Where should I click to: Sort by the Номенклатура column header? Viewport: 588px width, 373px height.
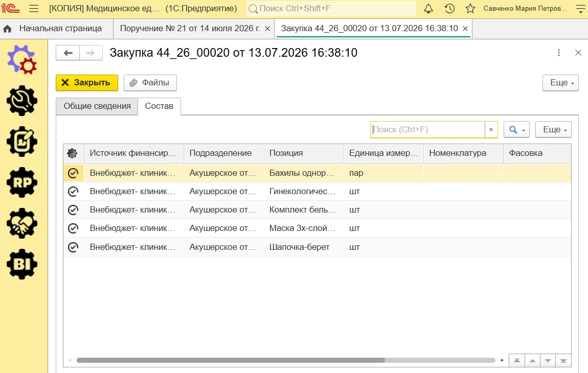464,153
